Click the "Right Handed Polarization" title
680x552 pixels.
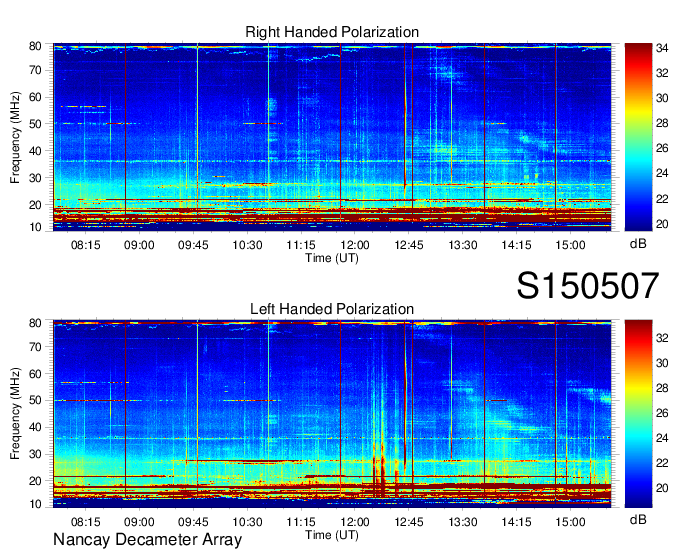pos(332,32)
